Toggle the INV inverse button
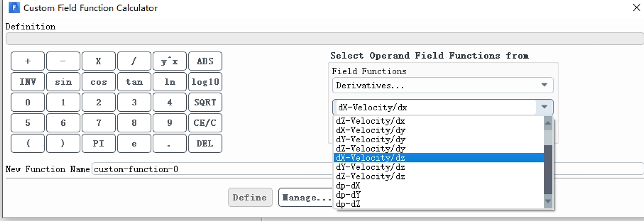 coord(28,82)
